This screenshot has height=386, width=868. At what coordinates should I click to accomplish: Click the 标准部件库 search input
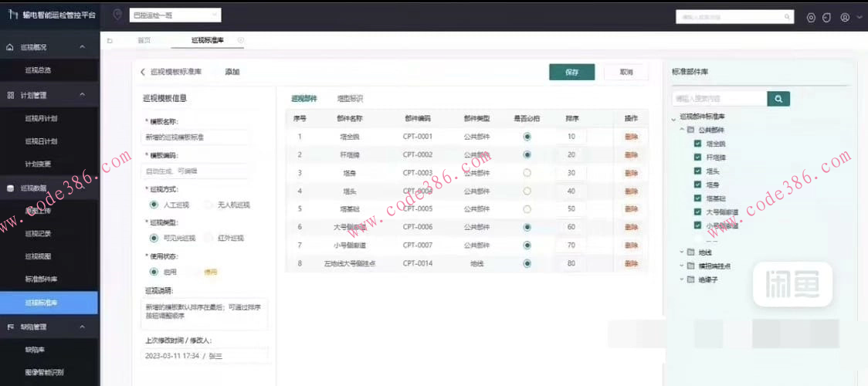pos(720,99)
